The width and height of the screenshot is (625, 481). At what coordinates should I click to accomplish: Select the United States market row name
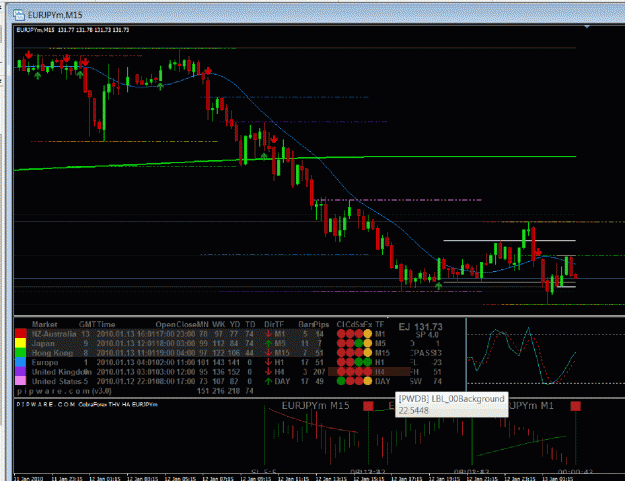click(56, 381)
